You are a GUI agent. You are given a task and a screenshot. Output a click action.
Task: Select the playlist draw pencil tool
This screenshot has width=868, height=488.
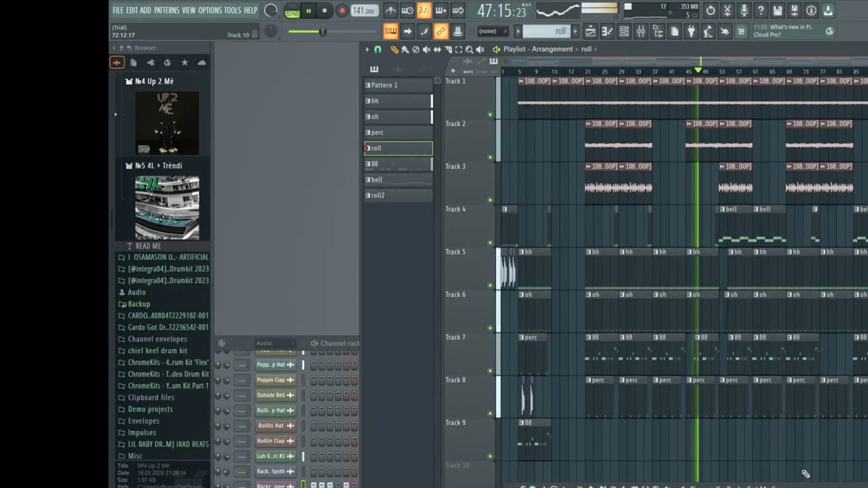click(394, 49)
